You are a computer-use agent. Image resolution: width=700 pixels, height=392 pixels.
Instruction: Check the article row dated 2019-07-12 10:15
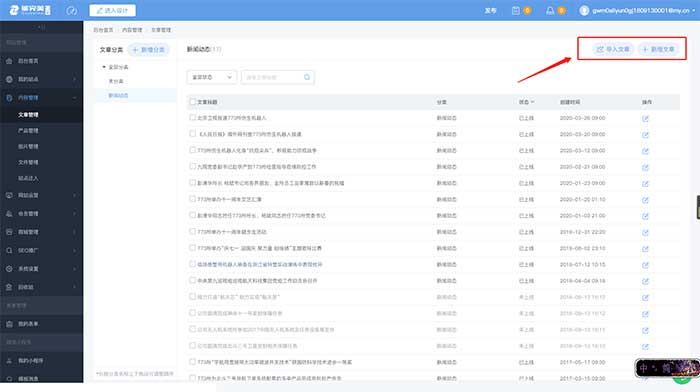[x=192, y=264]
